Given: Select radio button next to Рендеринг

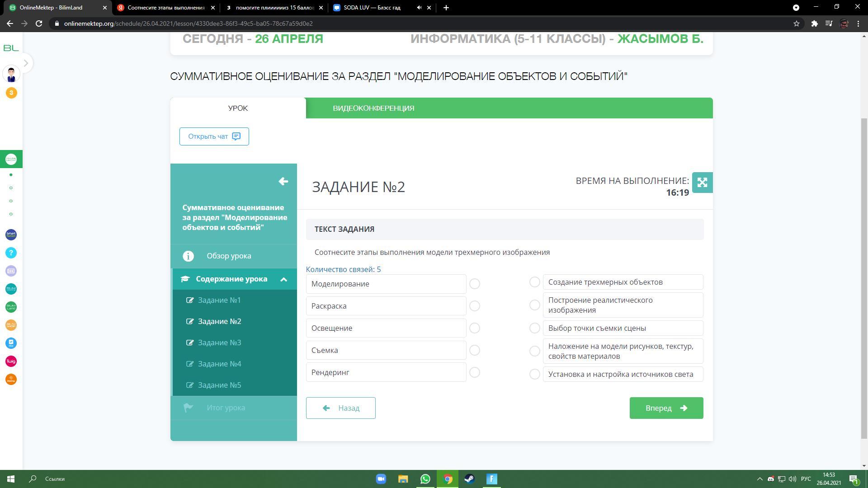Looking at the screenshot, I should (x=474, y=372).
